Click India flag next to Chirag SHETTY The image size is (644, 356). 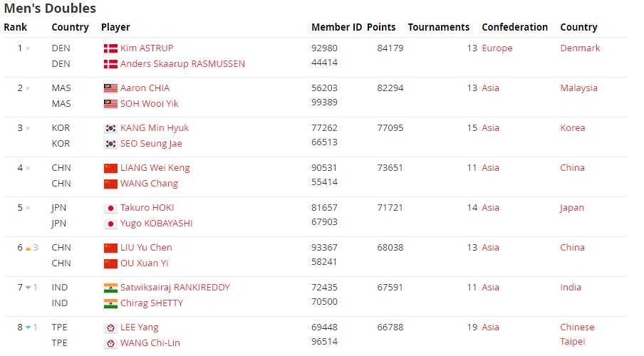coord(110,303)
